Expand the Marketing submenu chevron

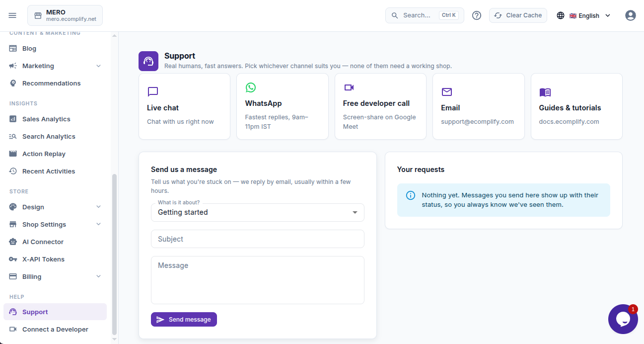point(98,66)
